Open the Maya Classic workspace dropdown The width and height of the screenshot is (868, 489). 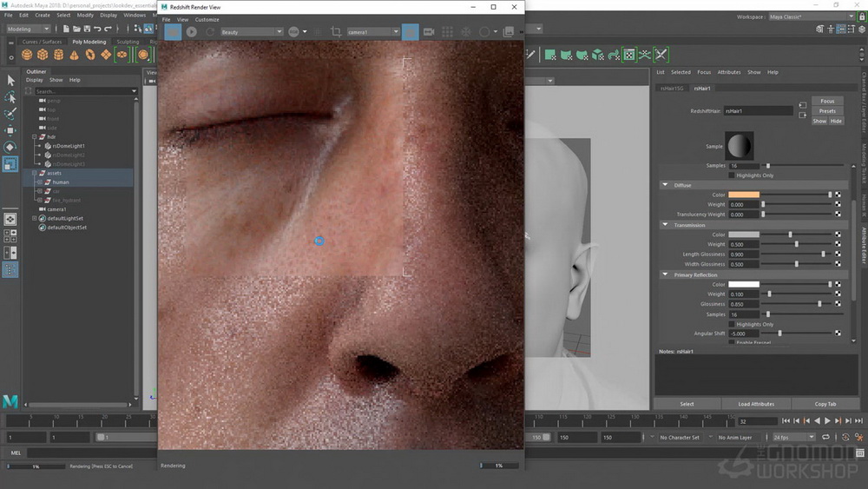[x=812, y=17]
